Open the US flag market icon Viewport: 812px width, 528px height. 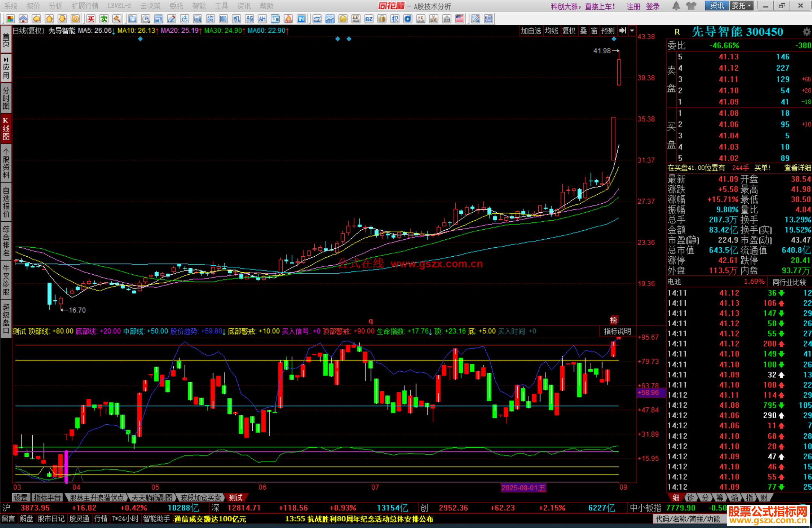pos(460,19)
